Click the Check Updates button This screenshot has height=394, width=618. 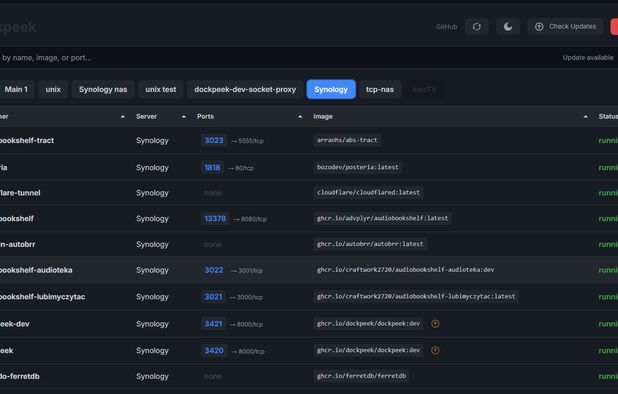565,27
